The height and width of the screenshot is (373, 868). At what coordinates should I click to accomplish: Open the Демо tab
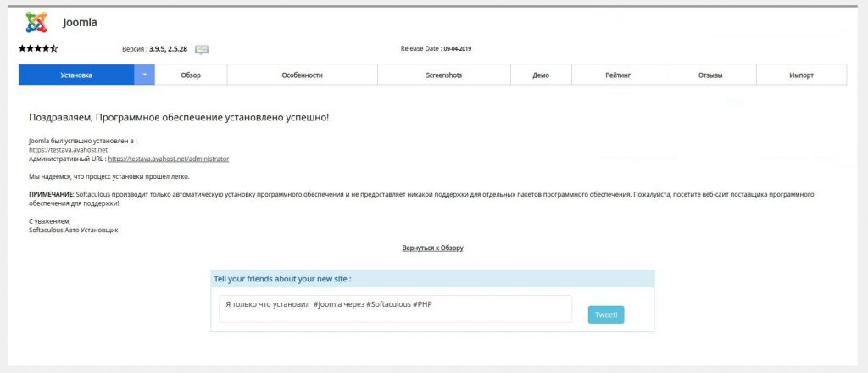click(541, 75)
